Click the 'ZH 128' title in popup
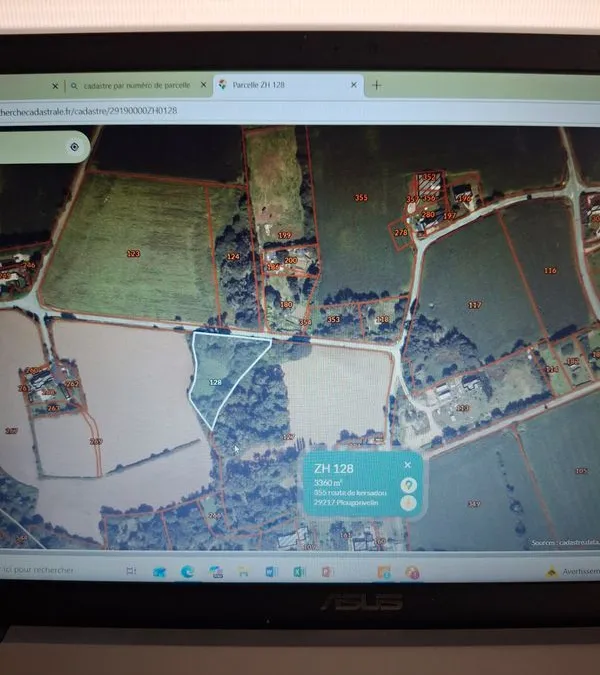 334,468
